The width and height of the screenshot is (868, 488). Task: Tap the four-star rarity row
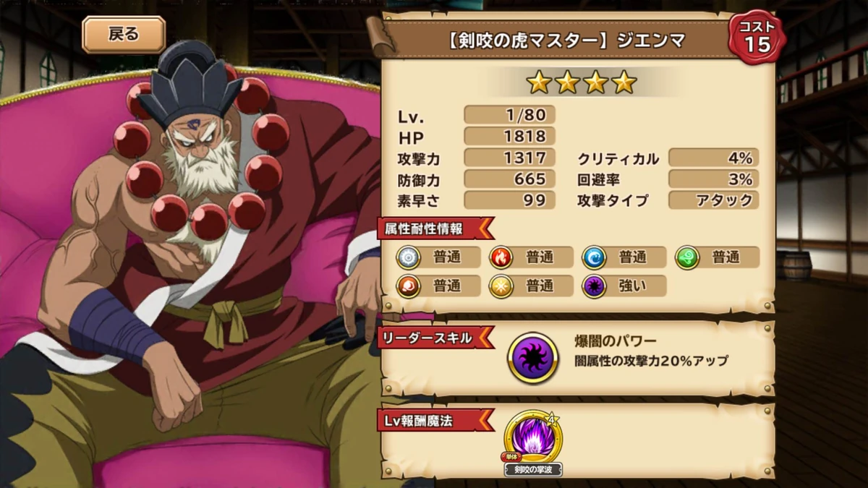click(x=582, y=83)
